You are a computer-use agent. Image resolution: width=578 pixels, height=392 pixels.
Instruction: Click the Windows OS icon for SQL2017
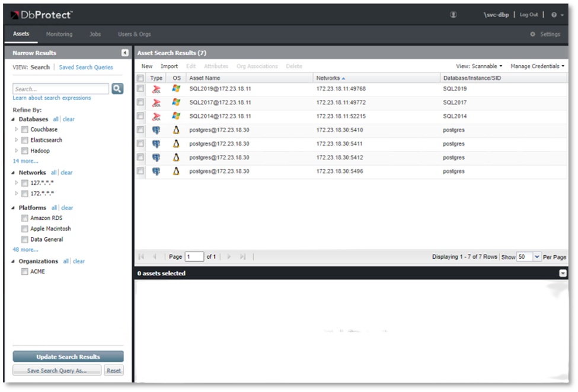click(176, 102)
